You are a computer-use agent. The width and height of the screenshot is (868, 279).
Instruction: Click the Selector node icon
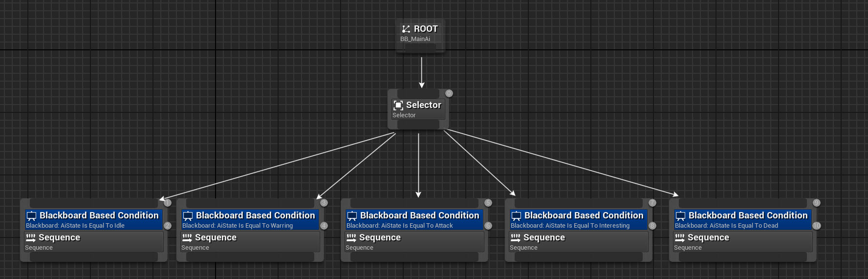(x=398, y=105)
